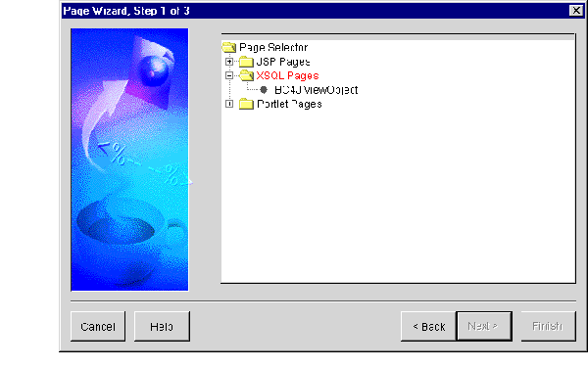Click the wizard coffee cup banner image

point(129,160)
